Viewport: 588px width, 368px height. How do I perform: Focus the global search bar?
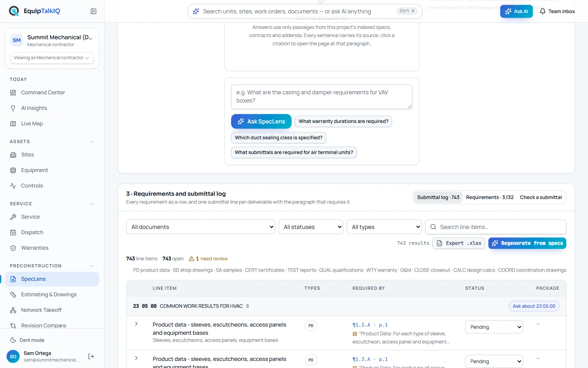point(305,11)
